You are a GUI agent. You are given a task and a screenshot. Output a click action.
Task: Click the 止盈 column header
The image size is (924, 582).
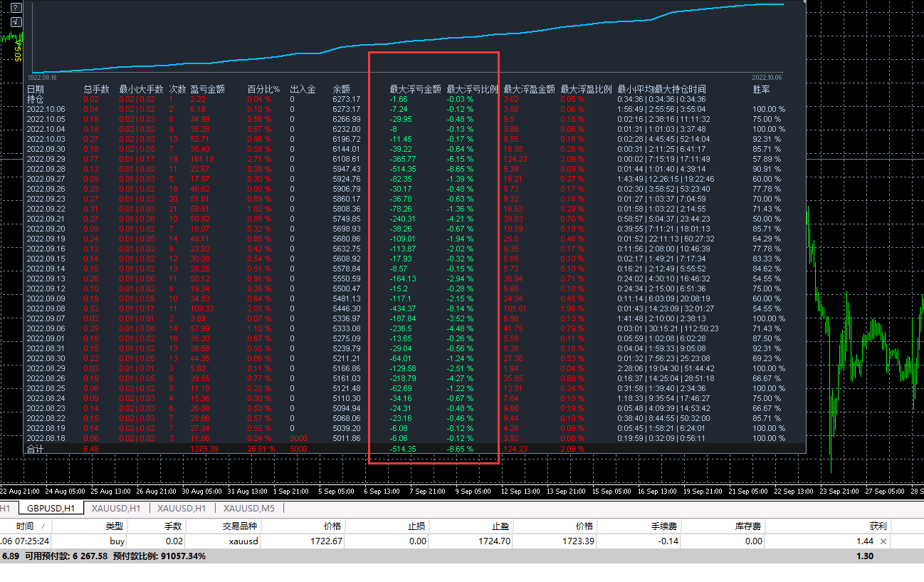pos(500,526)
